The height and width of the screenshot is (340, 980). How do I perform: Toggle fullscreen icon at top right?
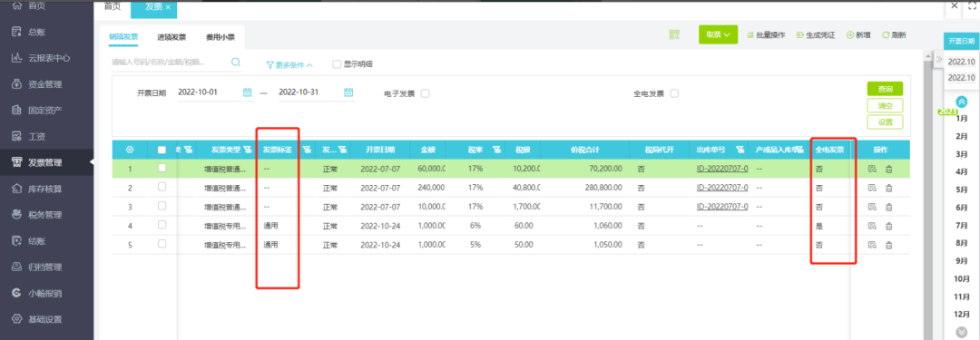point(973,5)
